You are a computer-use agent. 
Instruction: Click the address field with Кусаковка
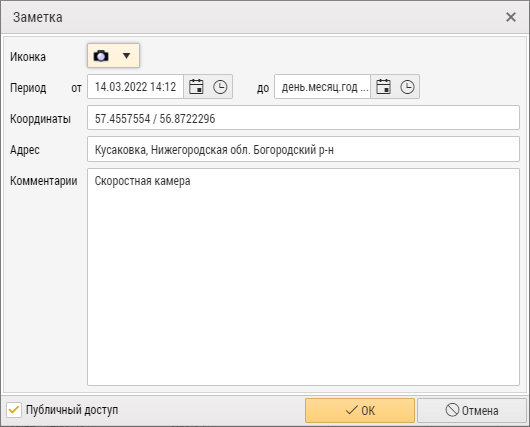(x=303, y=149)
